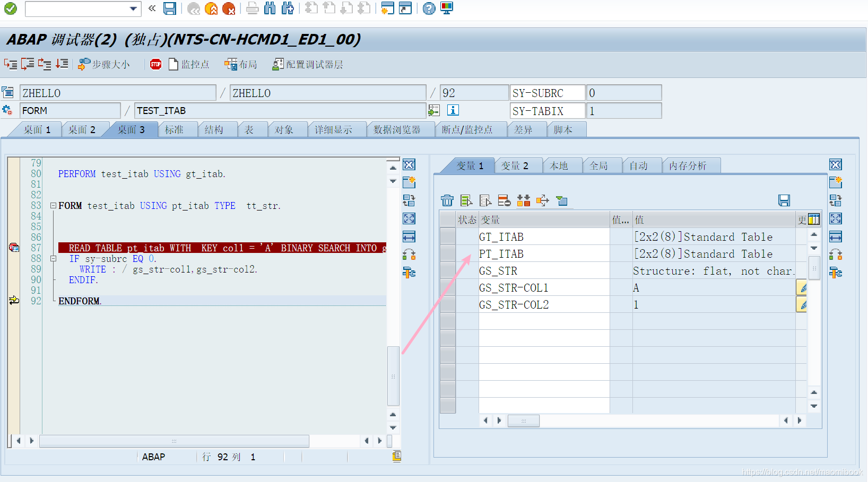Click the edit pencil for GS_STR-COL1
The image size is (868, 482).
coord(802,288)
